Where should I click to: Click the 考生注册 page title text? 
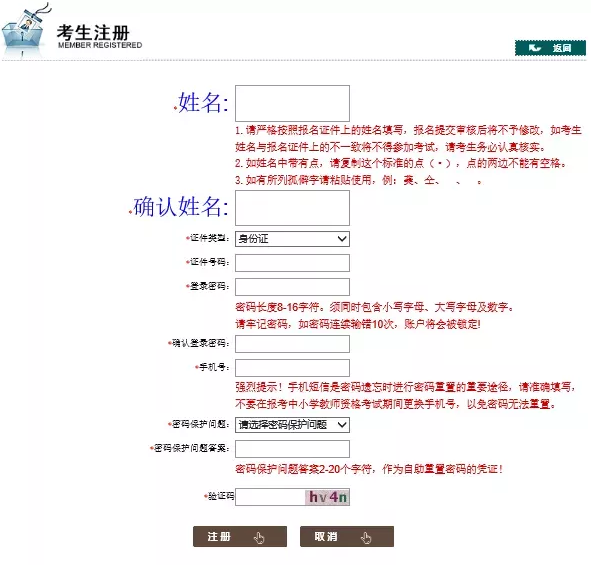pos(93,32)
